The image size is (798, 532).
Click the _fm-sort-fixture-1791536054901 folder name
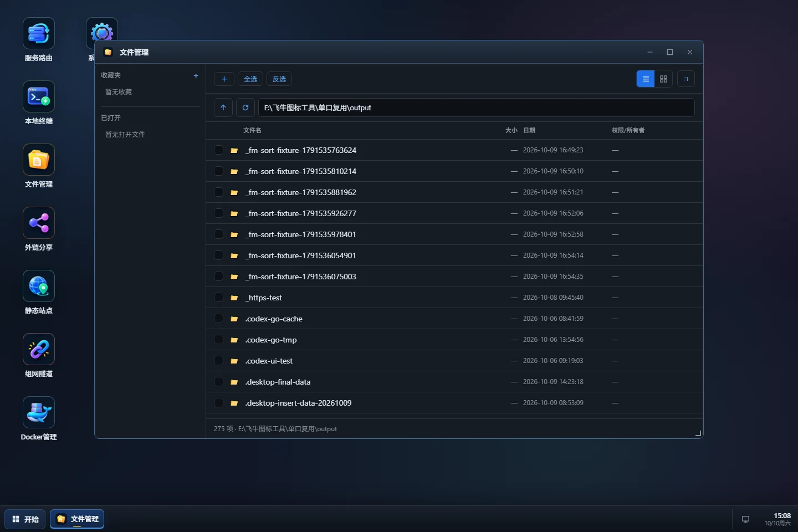[x=301, y=255]
